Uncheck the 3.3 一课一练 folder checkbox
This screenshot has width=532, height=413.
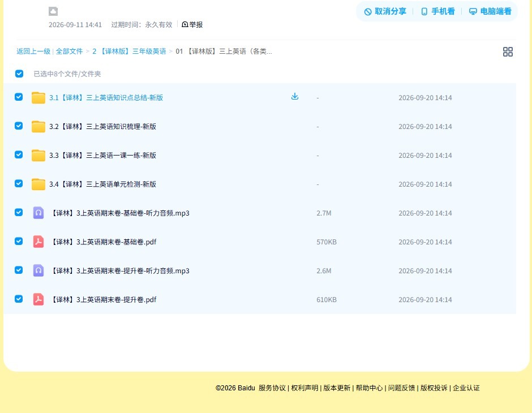[19, 154]
